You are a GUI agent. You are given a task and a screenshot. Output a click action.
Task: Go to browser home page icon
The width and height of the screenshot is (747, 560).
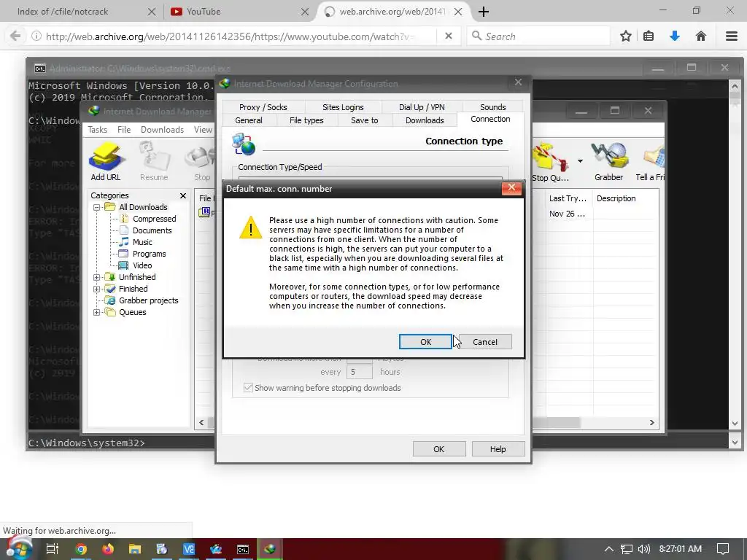(701, 36)
